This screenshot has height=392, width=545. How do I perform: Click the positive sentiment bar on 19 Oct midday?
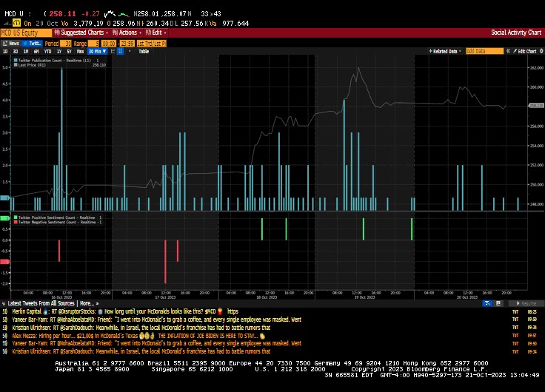tap(364, 229)
